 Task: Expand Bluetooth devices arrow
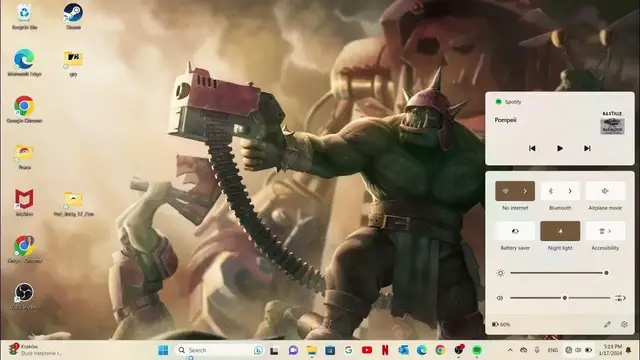(x=570, y=191)
